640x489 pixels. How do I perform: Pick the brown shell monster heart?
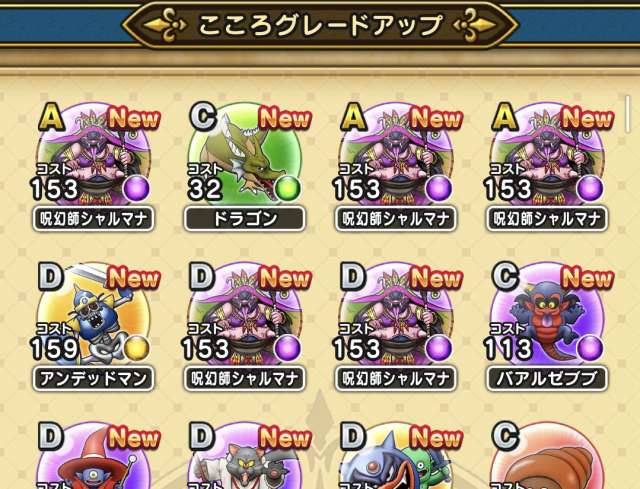[x=547, y=456]
